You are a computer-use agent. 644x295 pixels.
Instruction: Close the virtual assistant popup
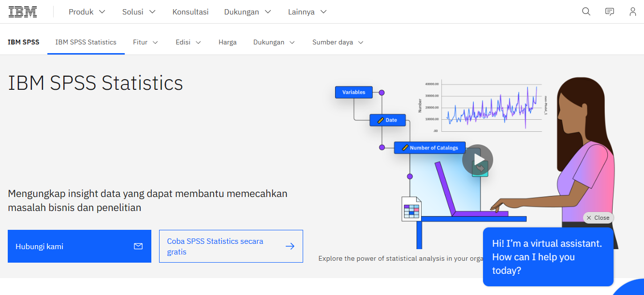click(x=598, y=218)
